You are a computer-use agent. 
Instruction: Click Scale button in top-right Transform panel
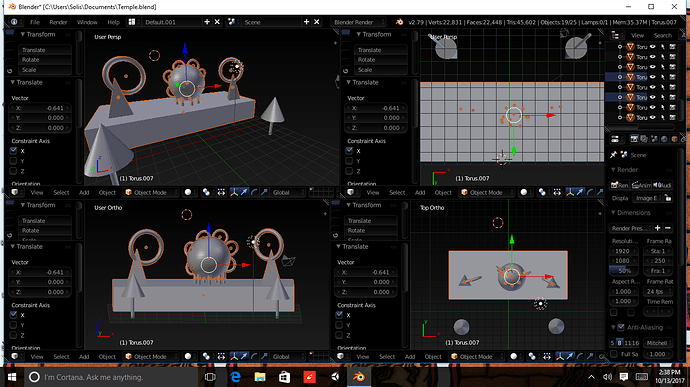pos(381,70)
